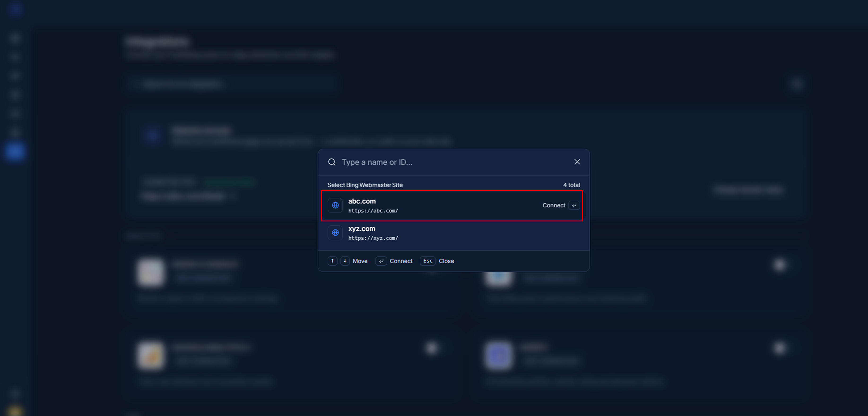Click the down arrow key icon
This screenshot has height=416, width=868.
[x=345, y=261]
